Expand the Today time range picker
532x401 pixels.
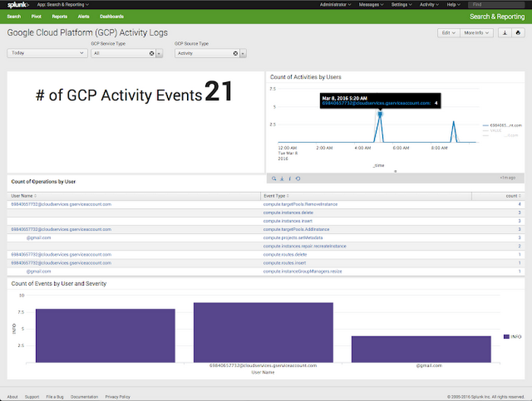point(47,53)
